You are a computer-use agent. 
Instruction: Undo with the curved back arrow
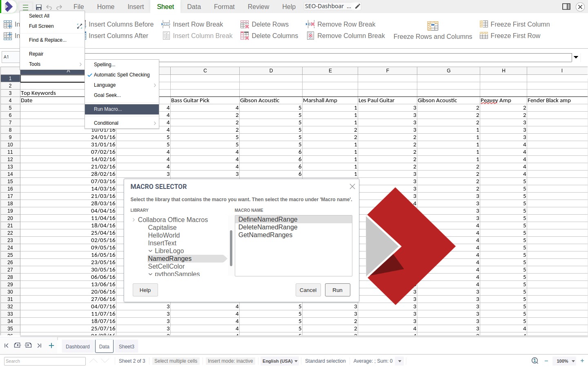[49, 7]
